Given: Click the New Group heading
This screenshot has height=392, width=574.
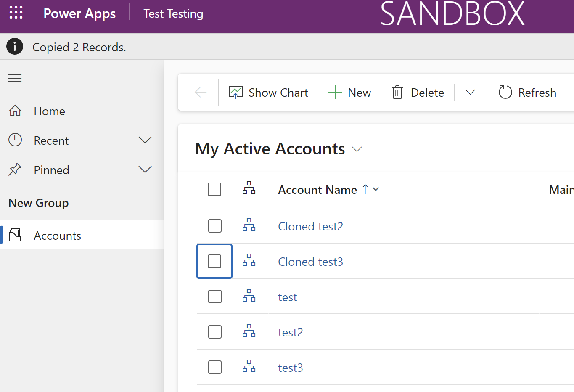Looking at the screenshot, I should point(39,203).
